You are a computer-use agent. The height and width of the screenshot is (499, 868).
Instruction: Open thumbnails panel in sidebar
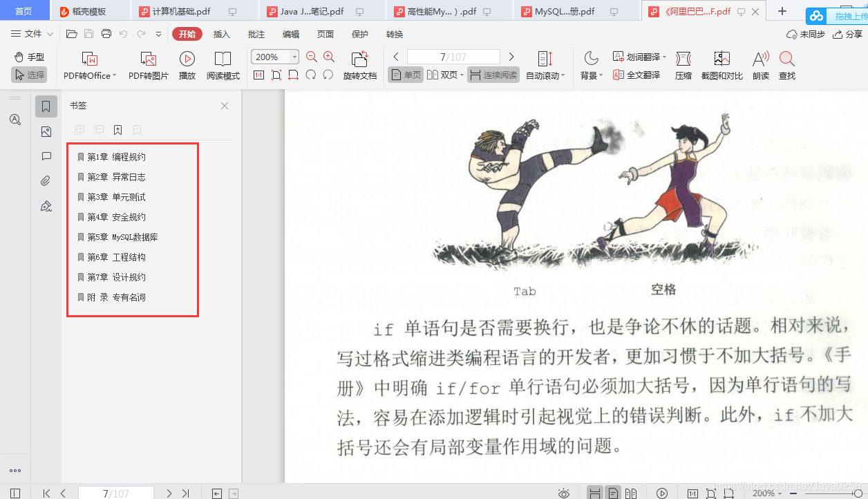pos(46,131)
